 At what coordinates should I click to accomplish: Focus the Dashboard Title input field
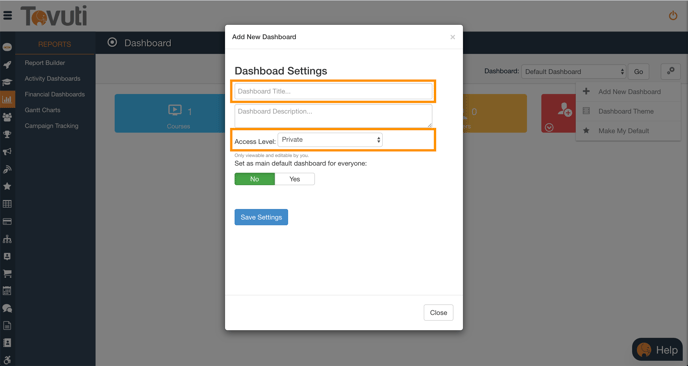(333, 91)
